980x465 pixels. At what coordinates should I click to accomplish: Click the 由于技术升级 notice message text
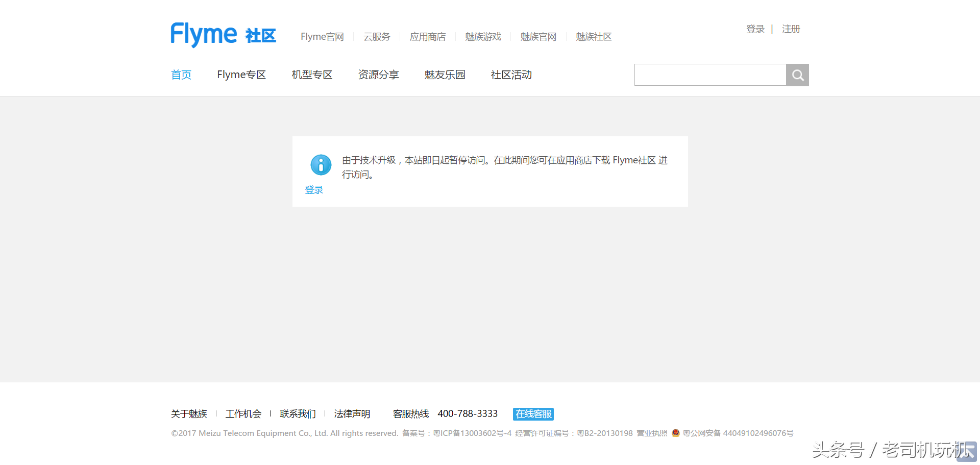505,167
